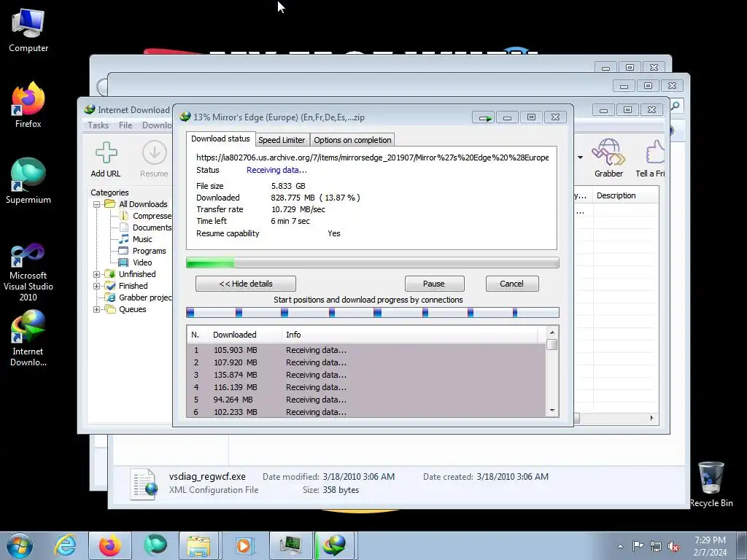Open the Recycle Bin
This screenshot has width=747, height=560.
711,484
